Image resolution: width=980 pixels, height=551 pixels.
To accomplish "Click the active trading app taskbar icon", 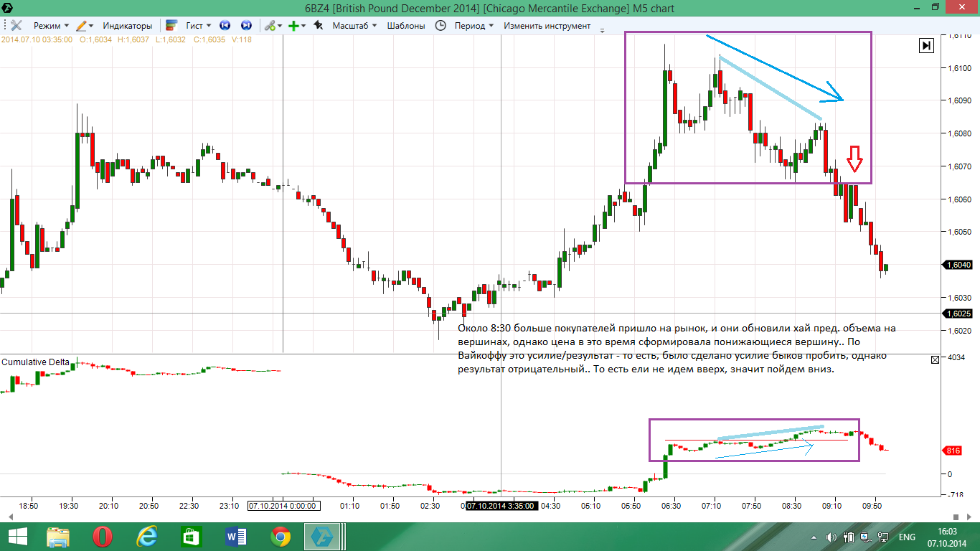I will point(324,537).
